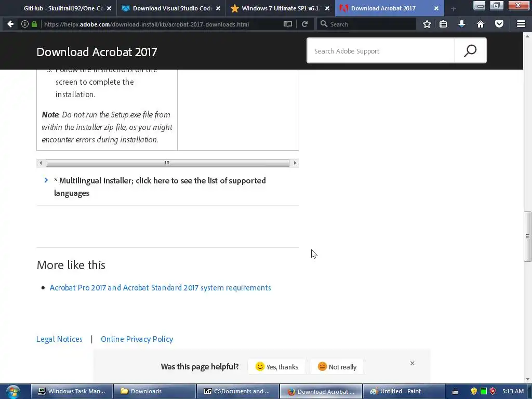Click the table scrollbar left arrow

point(41,163)
